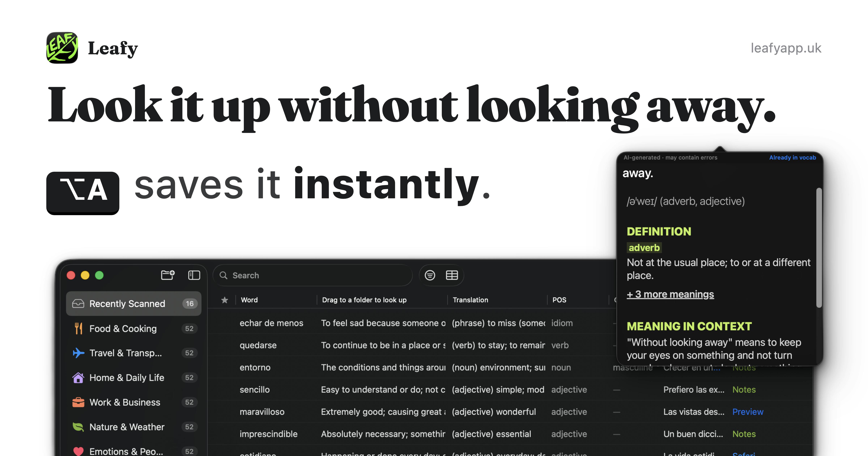Image resolution: width=868 pixels, height=456 pixels.
Task: Click the 'noun' POS cell for entorno
Action: [x=561, y=367]
